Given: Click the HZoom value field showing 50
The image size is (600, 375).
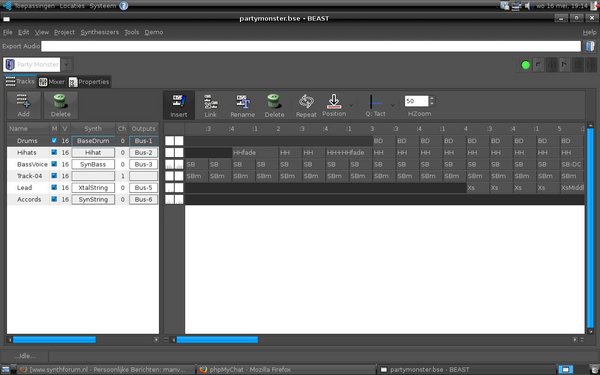Looking at the screenshot, I should (x=416, y=101).
